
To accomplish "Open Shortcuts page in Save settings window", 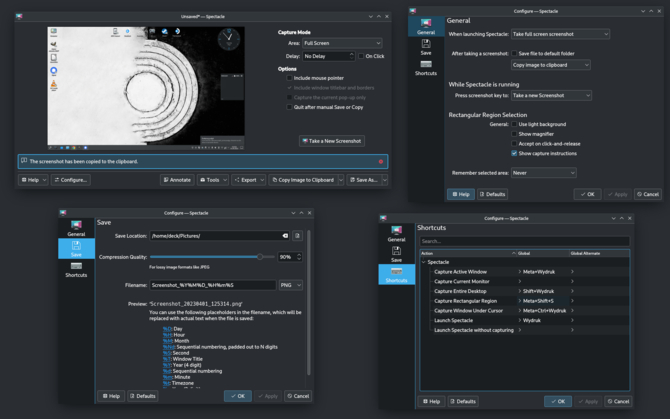I will 76,269.
